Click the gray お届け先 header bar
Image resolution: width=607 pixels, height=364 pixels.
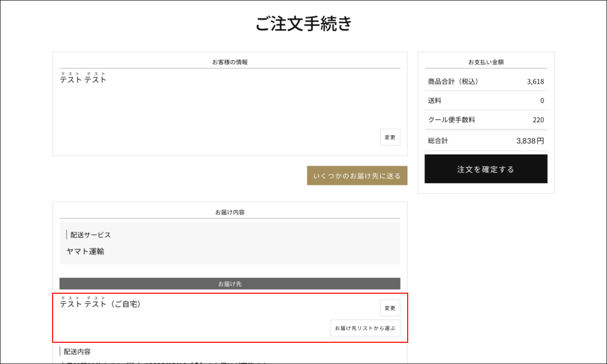point(230,284)
